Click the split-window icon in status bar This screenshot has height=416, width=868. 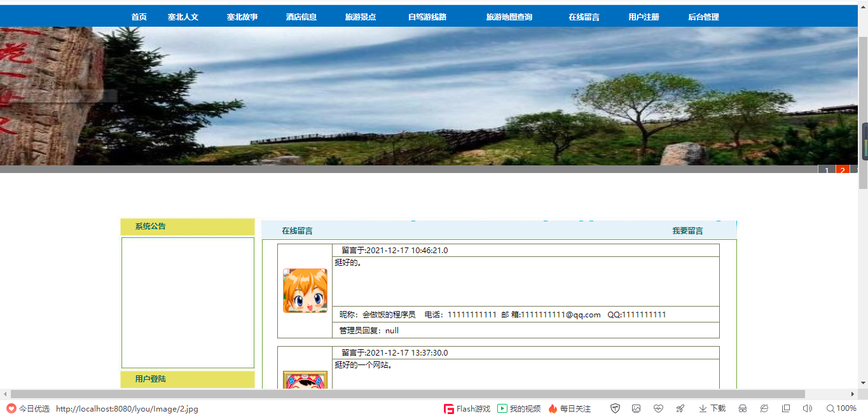point(786,408)
